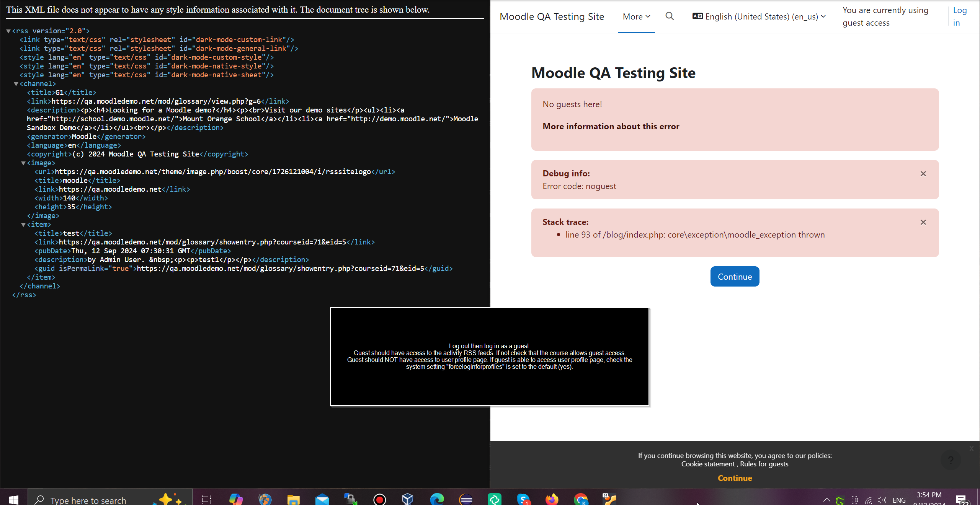Click the width 140 XML value
This screenshot has height=505, width=980.
(69, 198)
